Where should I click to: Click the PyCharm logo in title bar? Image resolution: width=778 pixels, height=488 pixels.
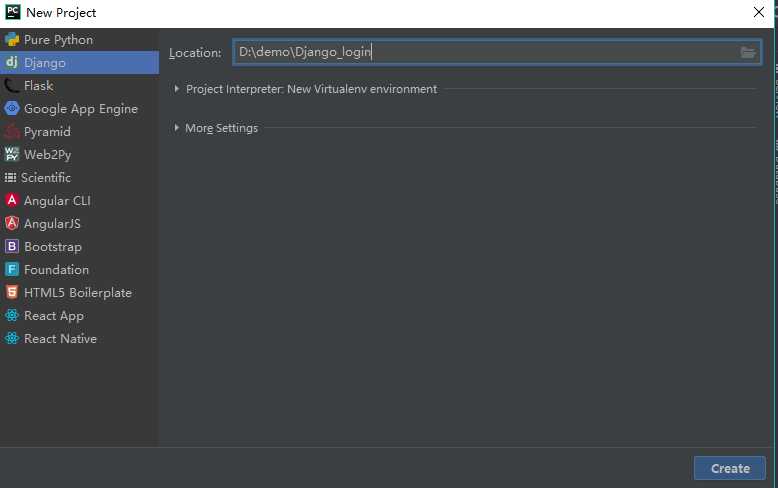tap(13, 13)
